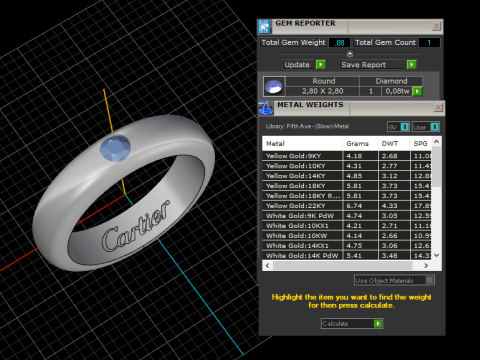Collapse the gem report using the round arrow
This screenshot has height=360, width=480.
pyautogui.click(x=350, y=53)
